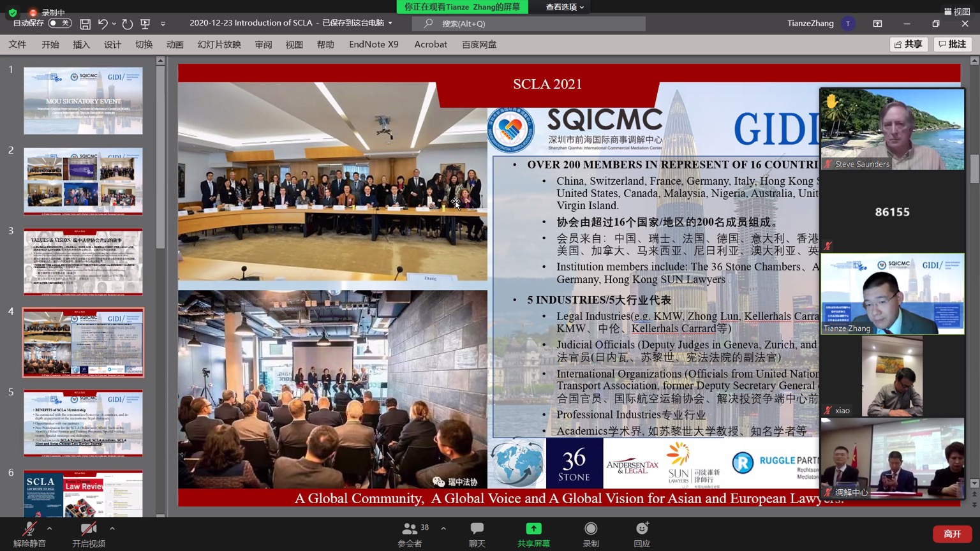Start slideshow from beginning icon
The image size is (980, 551).
(145, 24)
